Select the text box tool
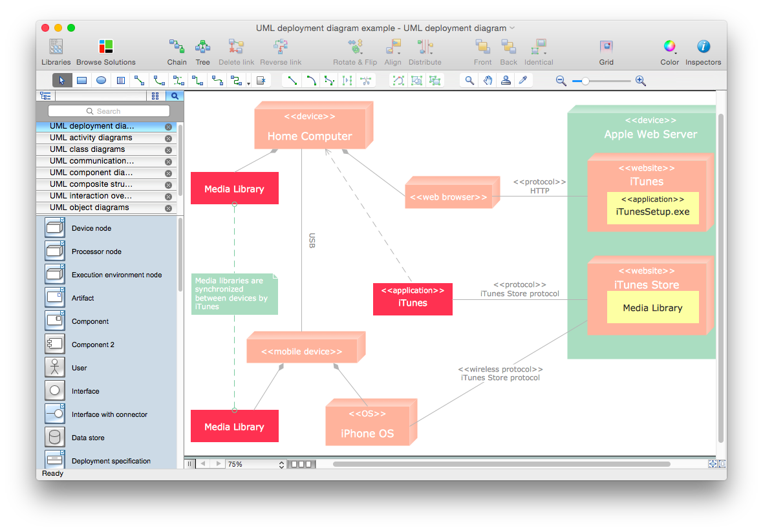This screenshot has width=763, height=532. (x=121, y=81)
